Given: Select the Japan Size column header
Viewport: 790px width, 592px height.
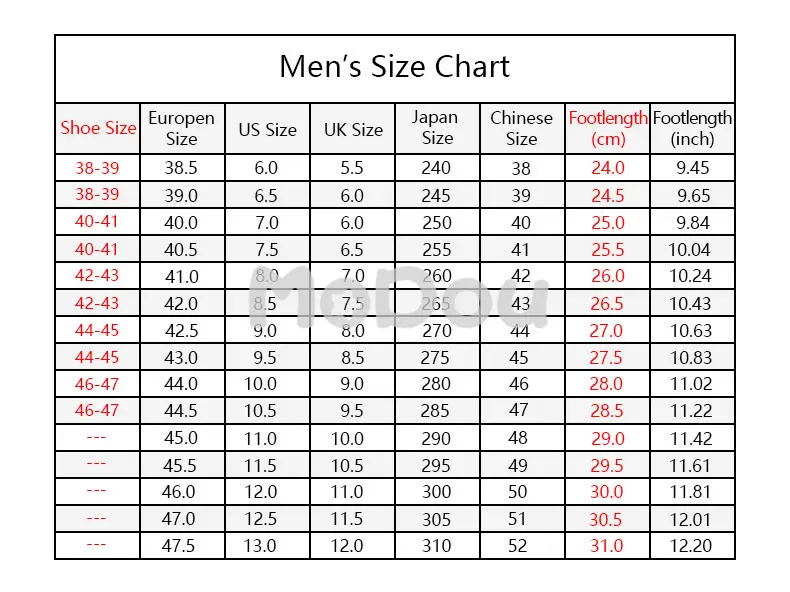Looking at the screenshot, I should click(x=436, y=128).
